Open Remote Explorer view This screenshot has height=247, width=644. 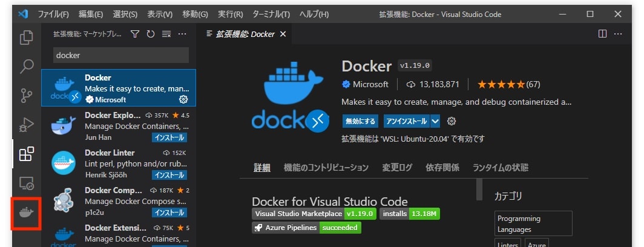[27, 183]
